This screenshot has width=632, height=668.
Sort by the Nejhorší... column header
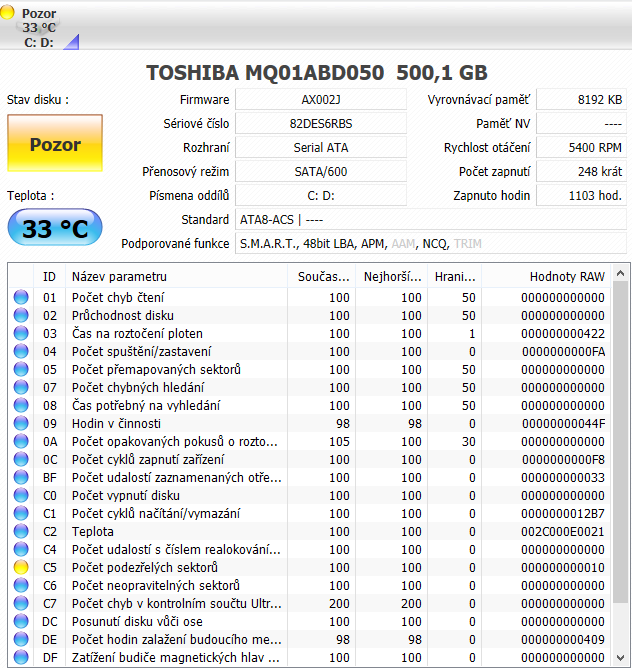(x=392, y=276)
